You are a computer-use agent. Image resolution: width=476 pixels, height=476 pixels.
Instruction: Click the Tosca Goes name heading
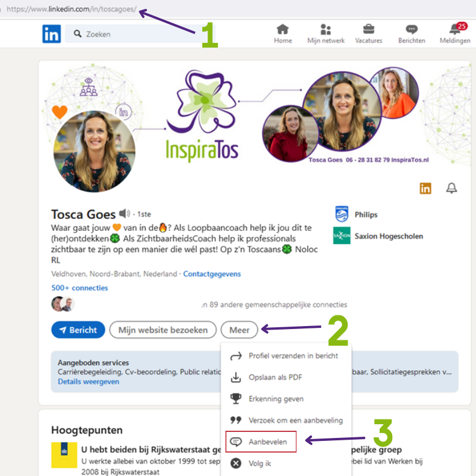[x=83, y=214]
